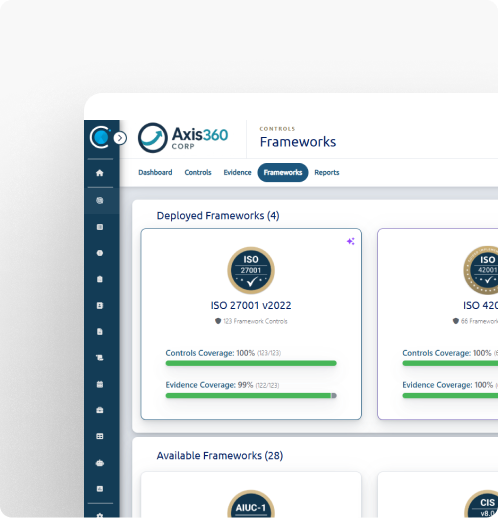
Task: Open Home from the sidebar house icon
Action: tap(100, 173)
